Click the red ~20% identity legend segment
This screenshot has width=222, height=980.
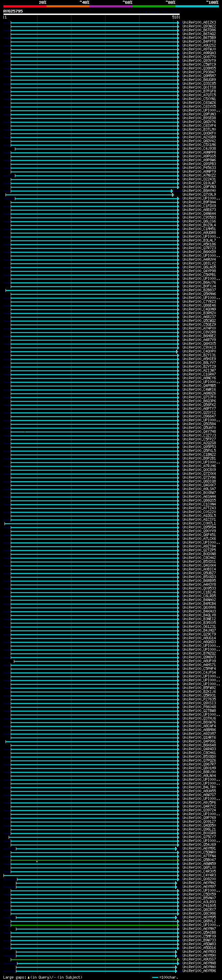pyautogui.click(x=25, y=6)
